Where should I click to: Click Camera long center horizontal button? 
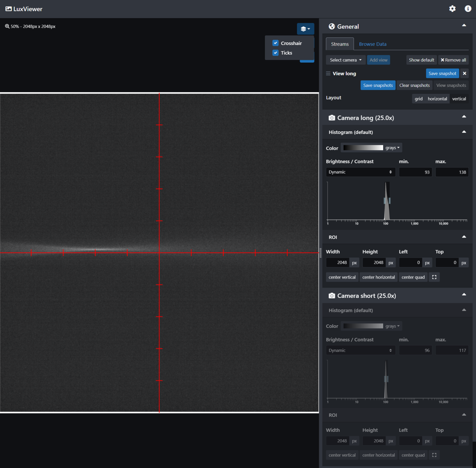pos(379,277)
